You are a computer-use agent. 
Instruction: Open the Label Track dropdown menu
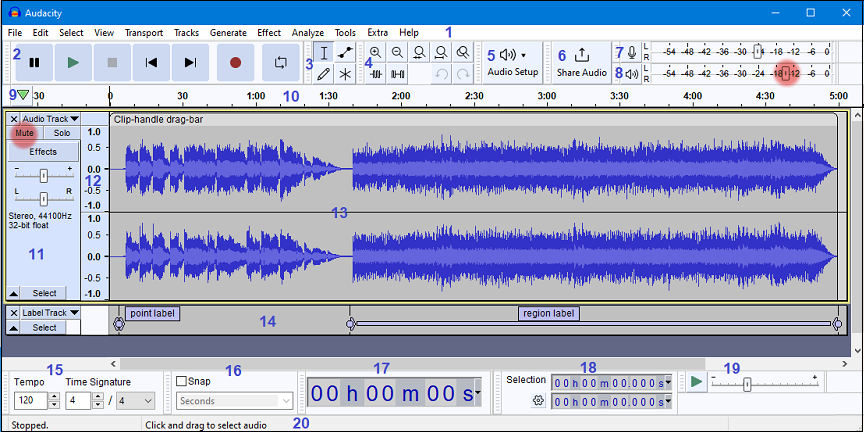coord(50,312)
